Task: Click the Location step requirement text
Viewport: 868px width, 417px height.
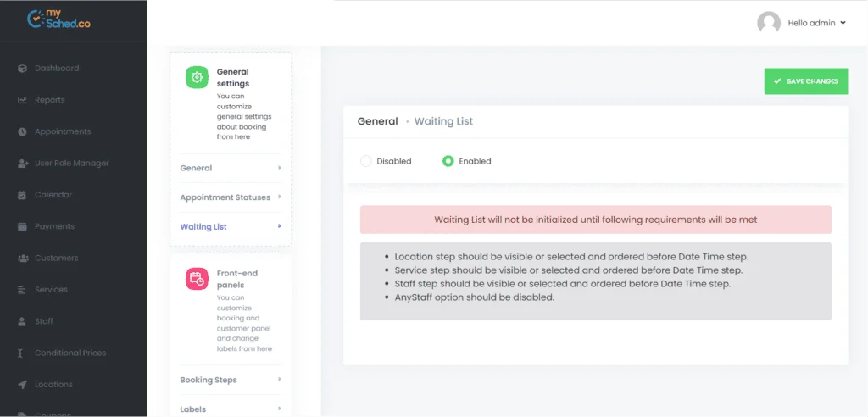Action: pos(571,257)
